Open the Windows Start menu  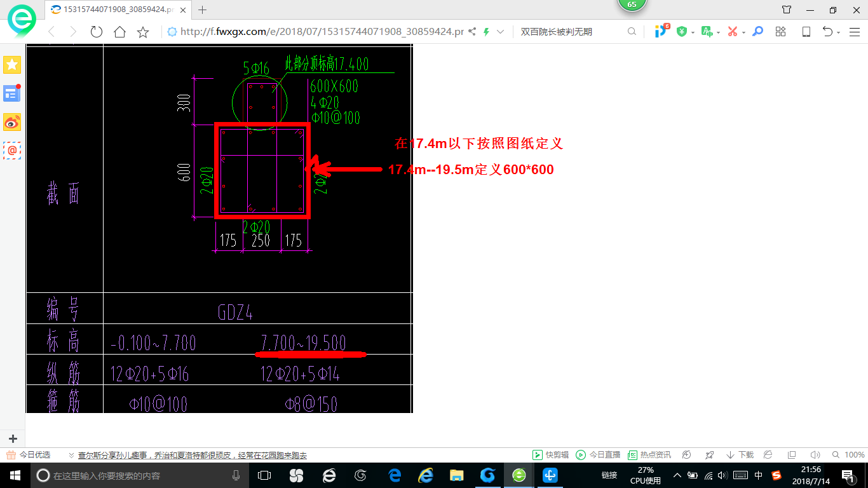15,475
